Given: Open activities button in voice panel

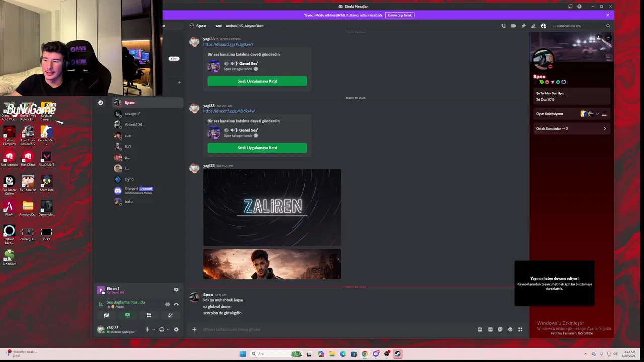Looking at the screenshot, I should (x=149, y=315).
